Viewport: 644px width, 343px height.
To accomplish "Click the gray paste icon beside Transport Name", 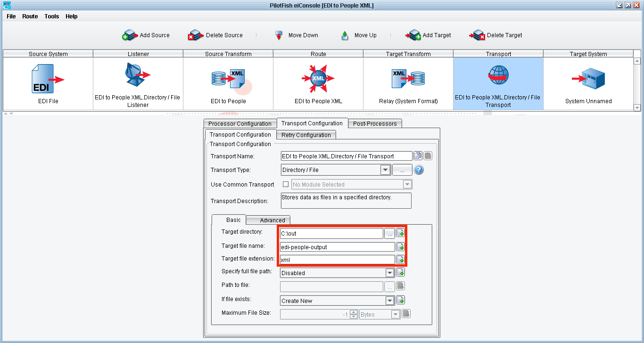I will point(428,156).
